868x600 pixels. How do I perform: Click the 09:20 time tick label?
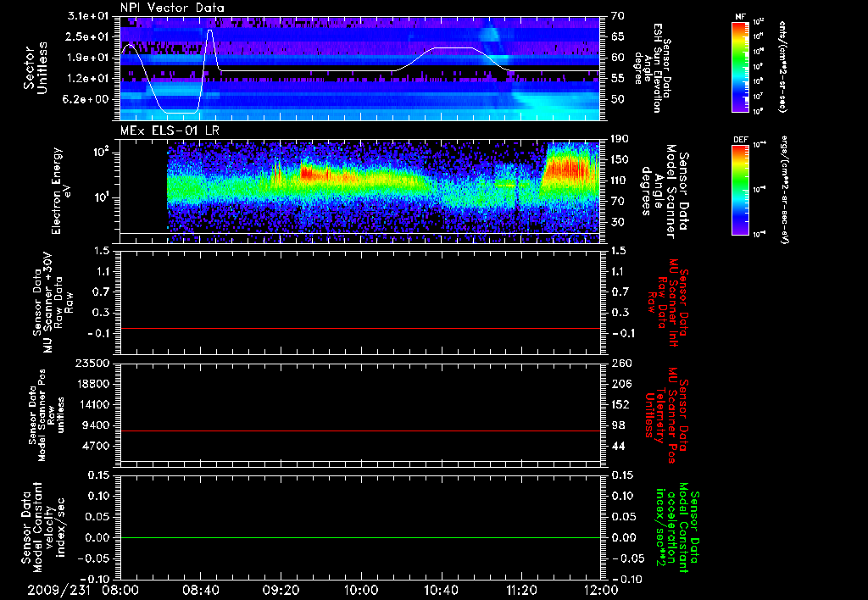[x=281, y=590]
